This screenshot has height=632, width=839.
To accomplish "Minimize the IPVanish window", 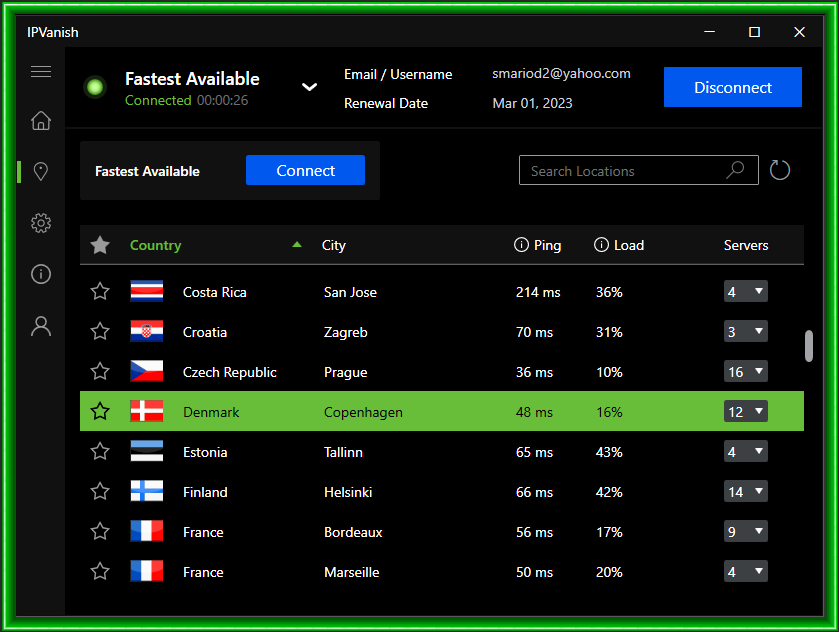I will [710, 32].
